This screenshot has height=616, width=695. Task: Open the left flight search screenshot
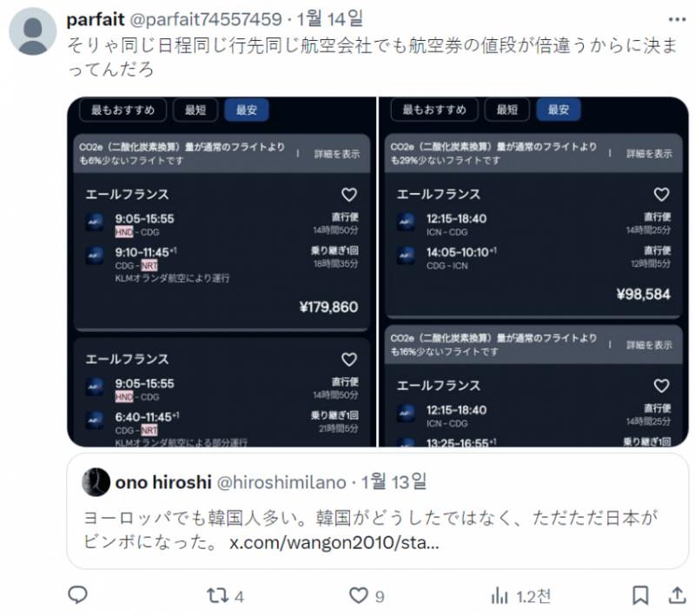(222, 272)
